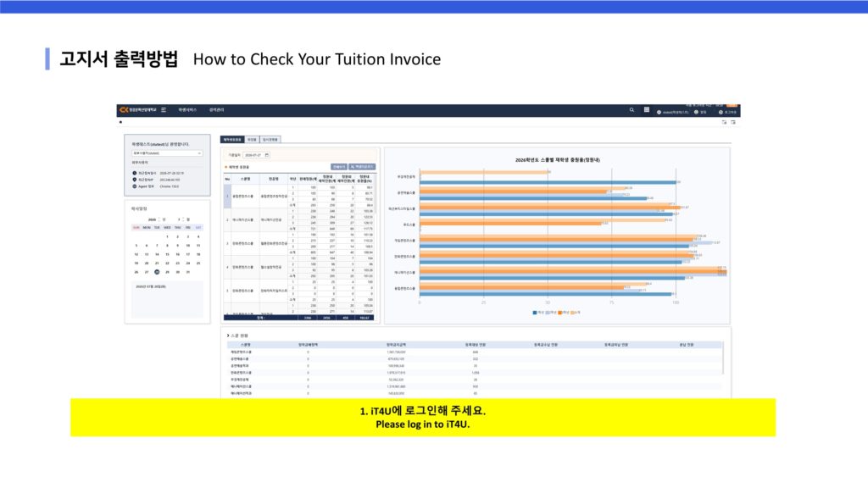Screen dimensions: 868x488
Task: Switch to the third dashboard tab
Action: tap(270, 140)
